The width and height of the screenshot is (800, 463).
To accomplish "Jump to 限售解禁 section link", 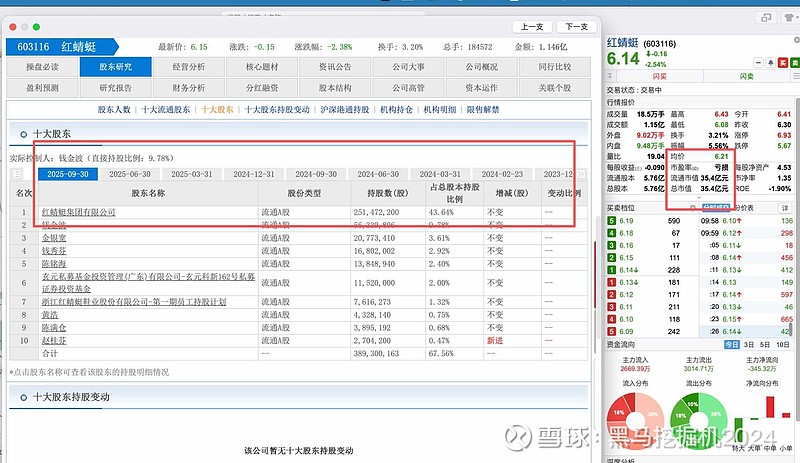I will click(x=483, y=110).
